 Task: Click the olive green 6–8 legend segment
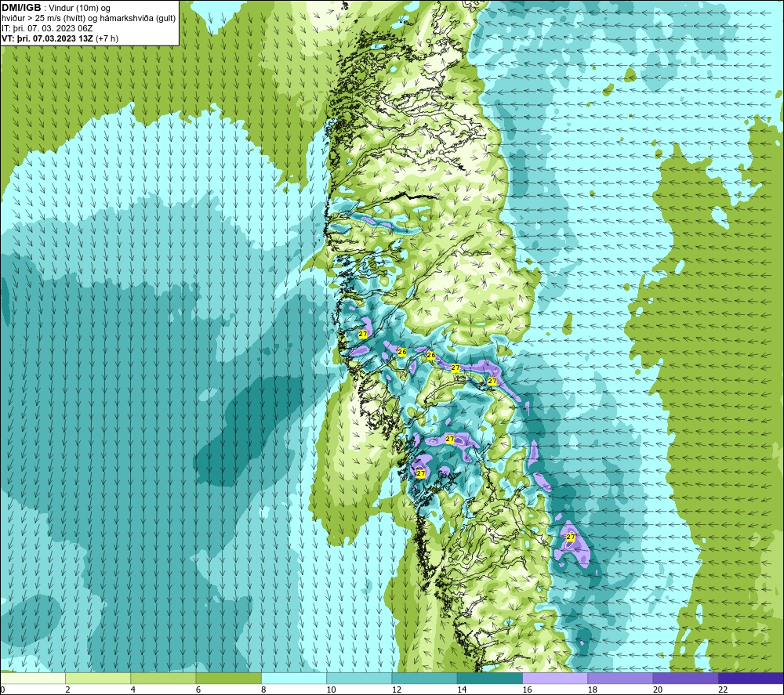228,678
